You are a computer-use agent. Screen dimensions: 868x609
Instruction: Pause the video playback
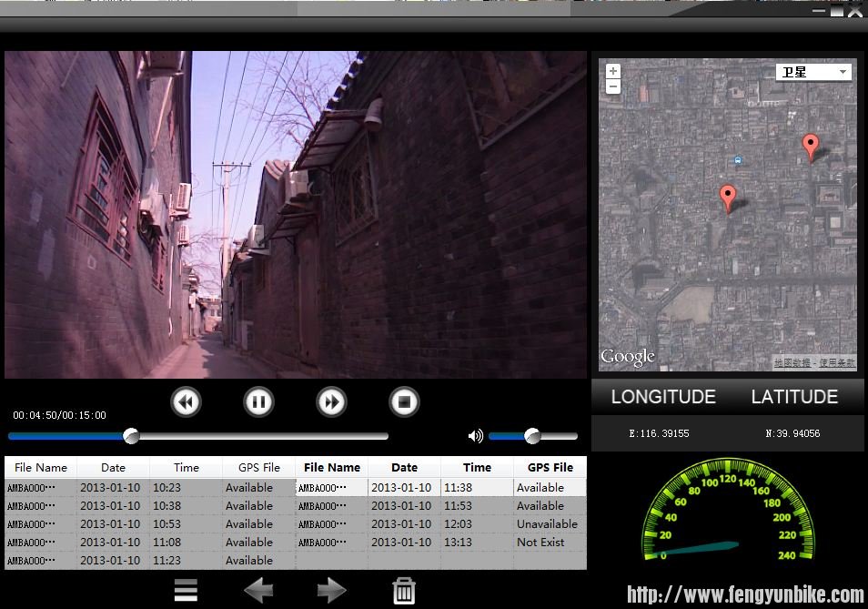point(258,401)
